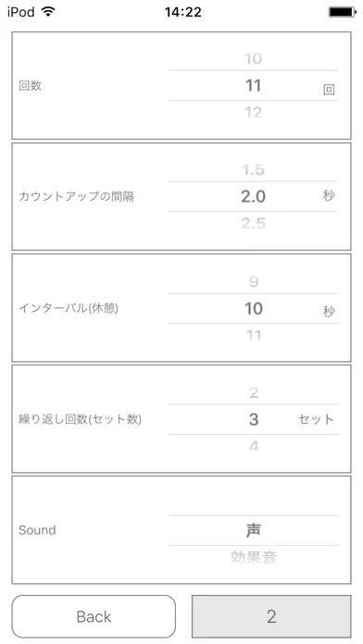
Task: Tap the selected 声 Sound option
Action: point(253,530)
